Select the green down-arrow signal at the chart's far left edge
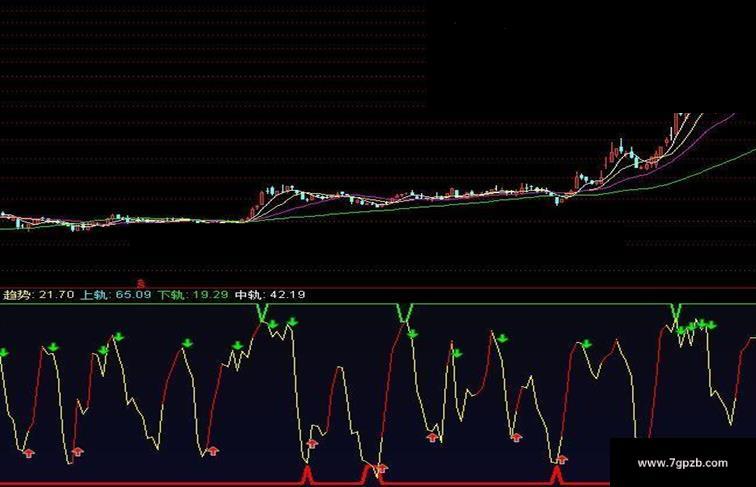The image size is (756, 487). tap(3, 352)
